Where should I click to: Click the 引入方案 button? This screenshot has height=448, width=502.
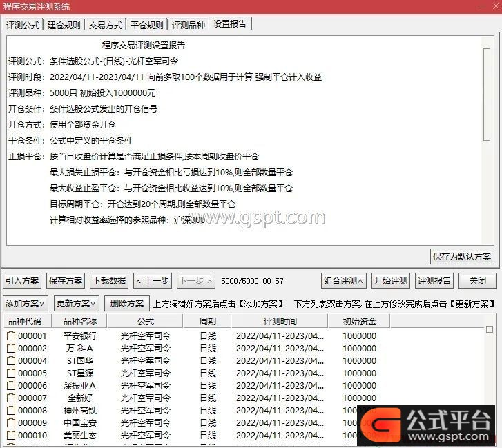point(22,281)
